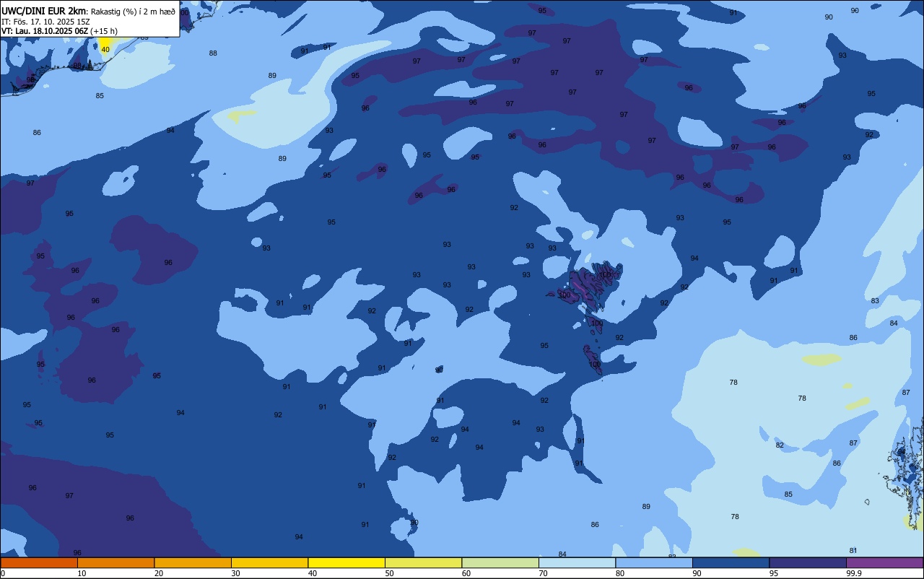Click the 70–80 pale blue legend swatch

577,562
